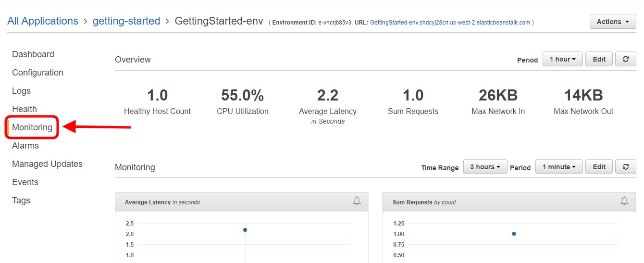Viewport: 644px width, 263px height.
Task: Click the Sum Requests graph data point
Action: click(514, 234)
